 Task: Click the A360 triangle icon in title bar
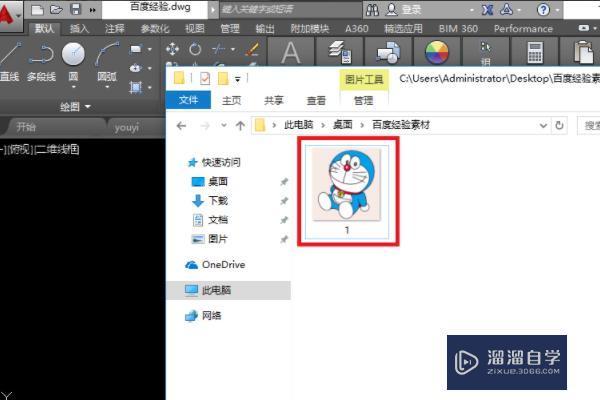(x=507, y=10)
